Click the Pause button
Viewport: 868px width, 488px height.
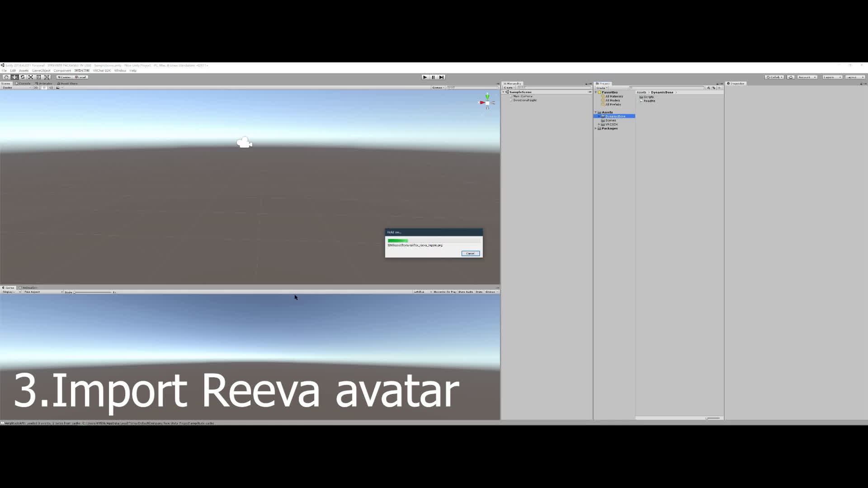[x=433, y=77]
